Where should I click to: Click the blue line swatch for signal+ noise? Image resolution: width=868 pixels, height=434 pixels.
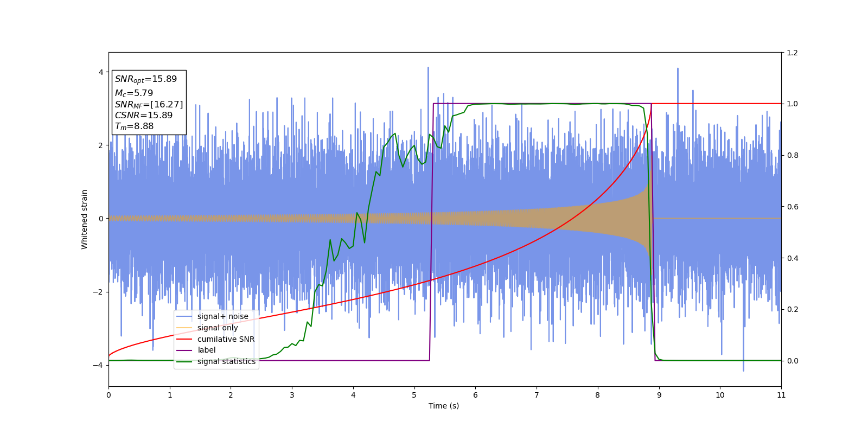184,317
